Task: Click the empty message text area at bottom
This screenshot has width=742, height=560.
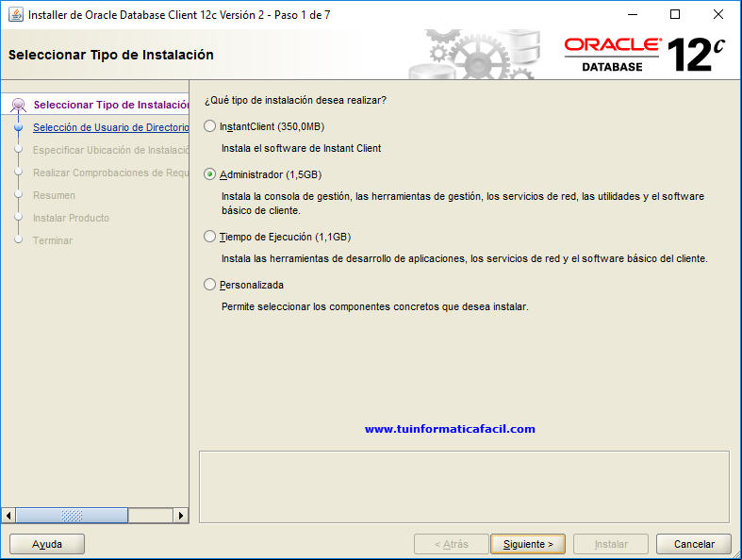Action: click(x=464, y=487)
